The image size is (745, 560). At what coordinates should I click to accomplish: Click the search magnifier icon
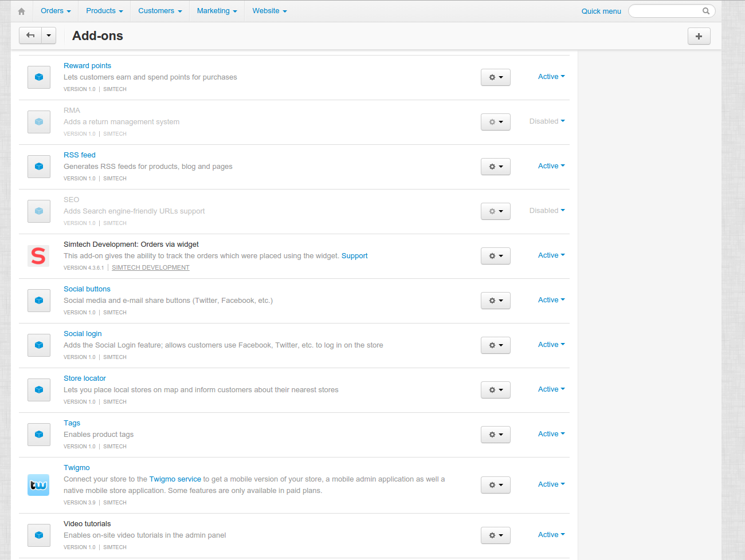pyautogui.click(x=706, y=11)
